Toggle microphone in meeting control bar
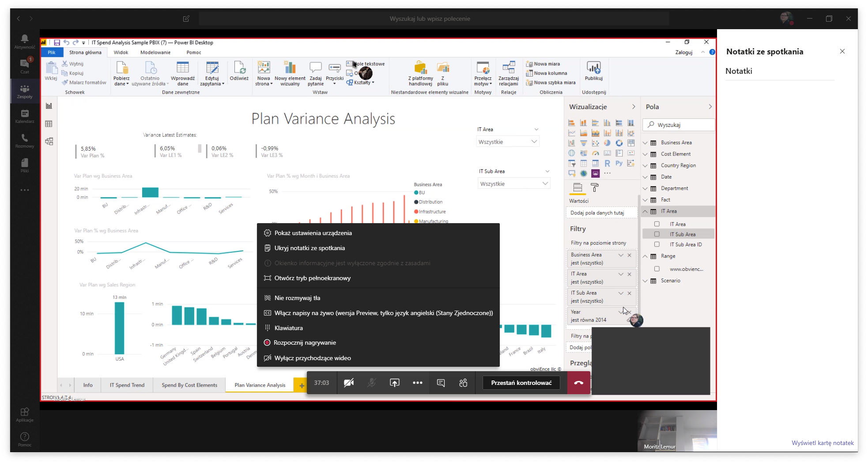This screenshot has height=464, width=868. [x=372, y=383]
